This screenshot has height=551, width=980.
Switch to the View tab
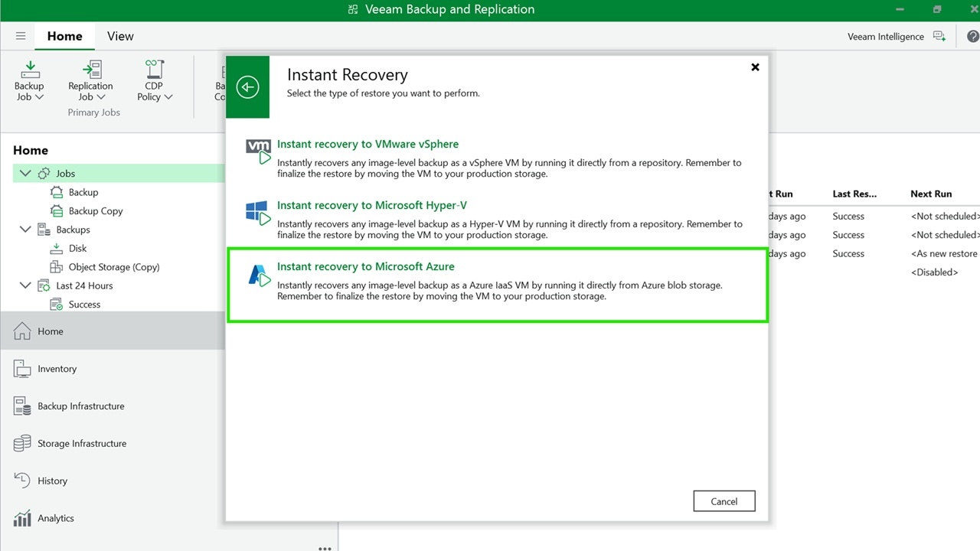[120, 36]
